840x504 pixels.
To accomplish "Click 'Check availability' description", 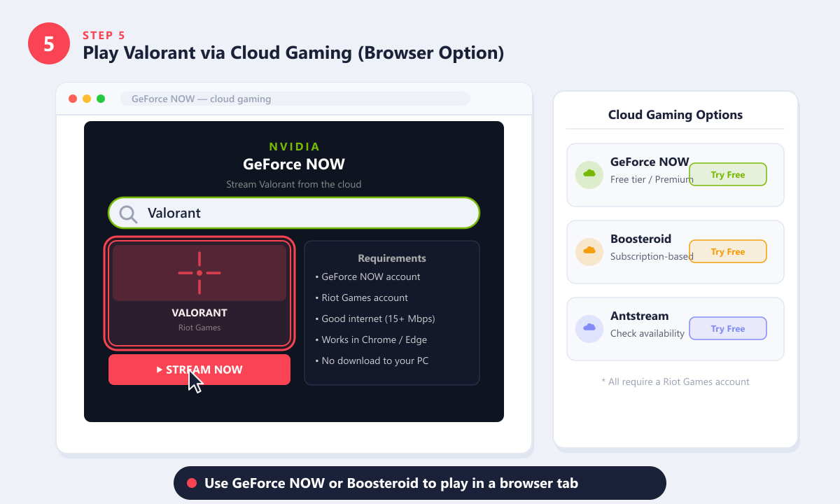I will (647, 333).
